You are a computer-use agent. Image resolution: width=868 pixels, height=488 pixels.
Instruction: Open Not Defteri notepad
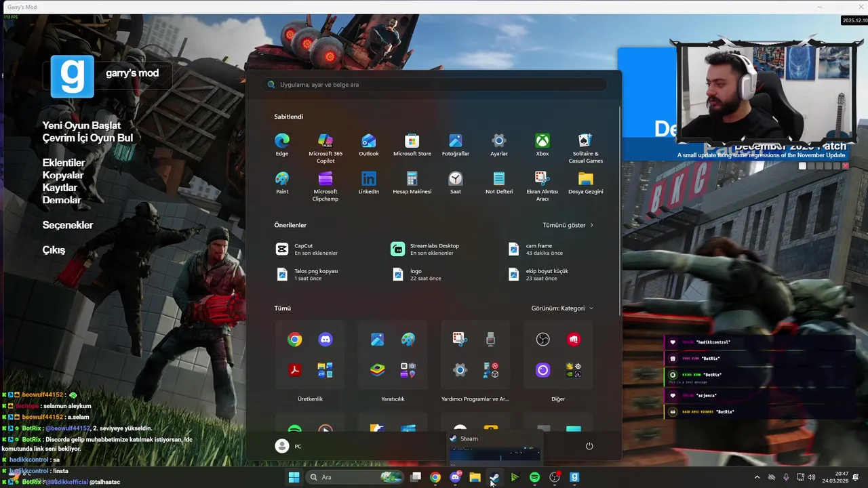(499, 183)
